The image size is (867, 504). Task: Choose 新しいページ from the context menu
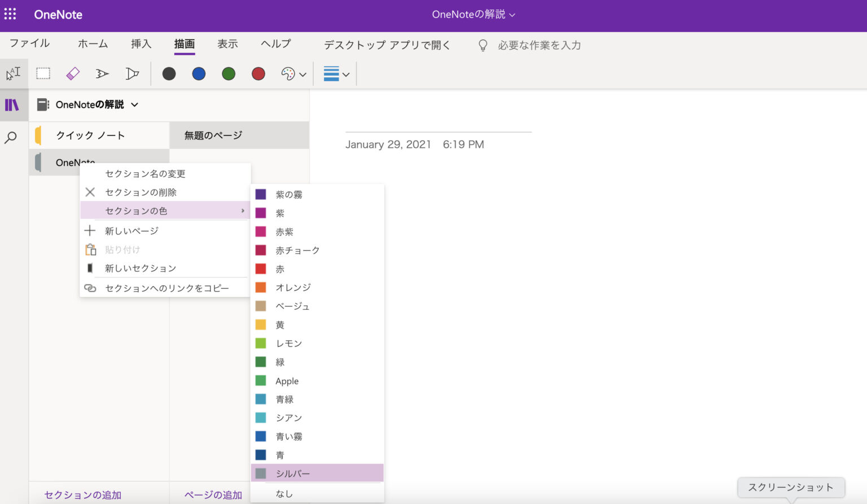coord(165,231)
